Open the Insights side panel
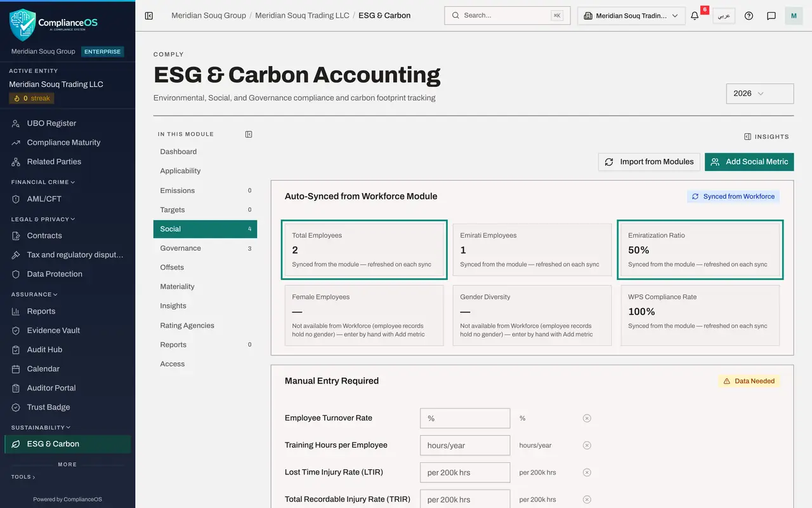 (766, 137)
